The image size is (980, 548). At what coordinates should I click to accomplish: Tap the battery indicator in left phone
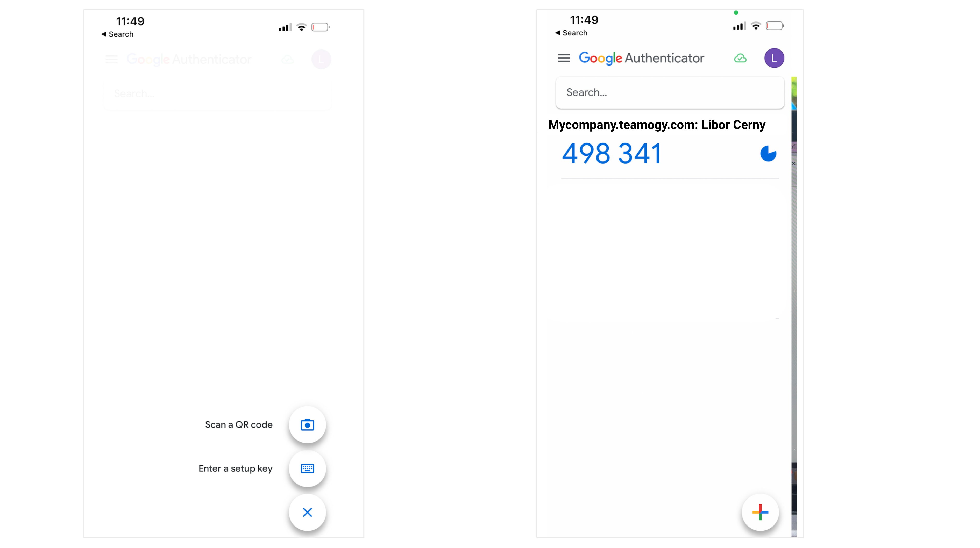point(320,27)
